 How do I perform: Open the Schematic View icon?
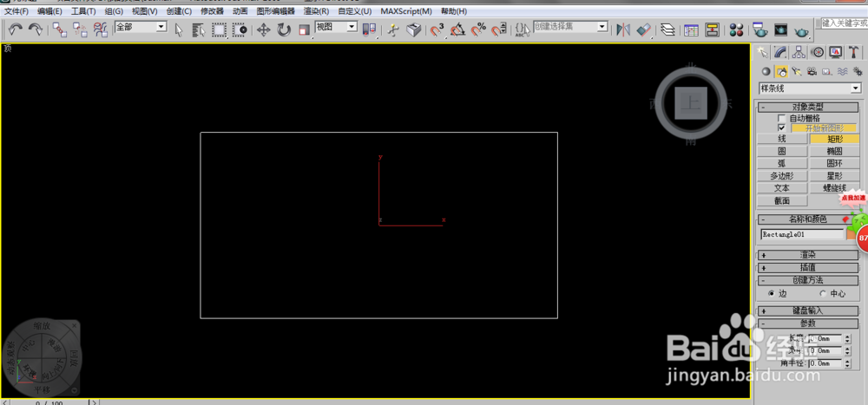point(712,29)
